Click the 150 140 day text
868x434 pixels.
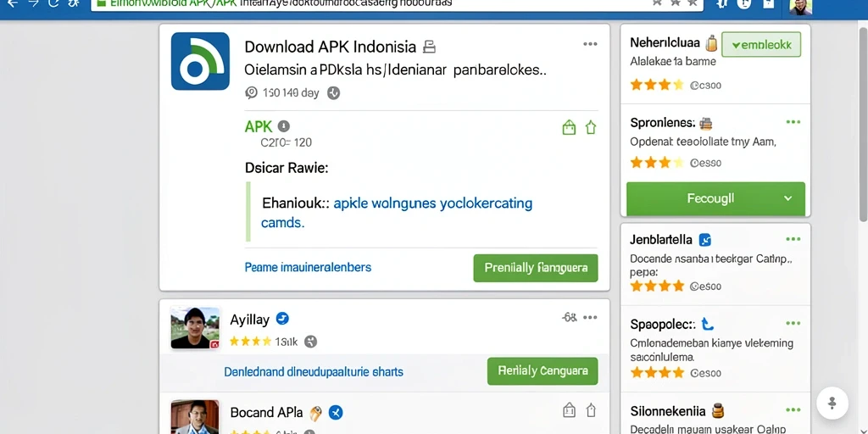coord(291,93)
